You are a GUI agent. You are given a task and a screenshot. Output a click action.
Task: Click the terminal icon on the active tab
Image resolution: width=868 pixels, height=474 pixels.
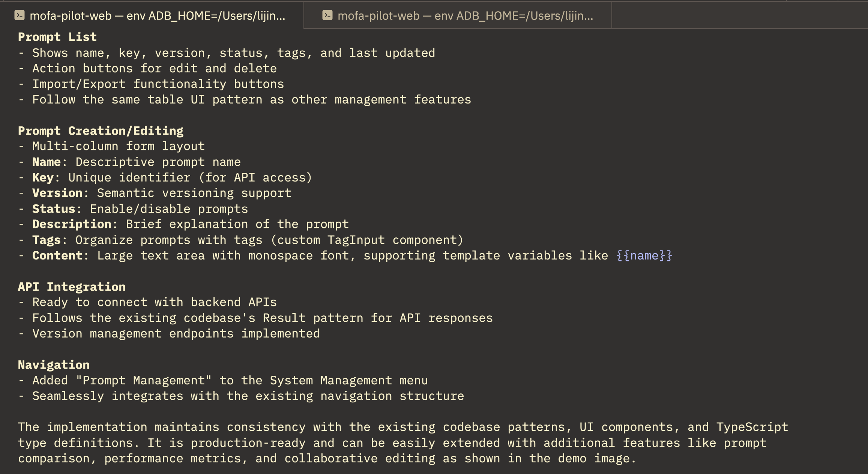click(x=20, y=15)
